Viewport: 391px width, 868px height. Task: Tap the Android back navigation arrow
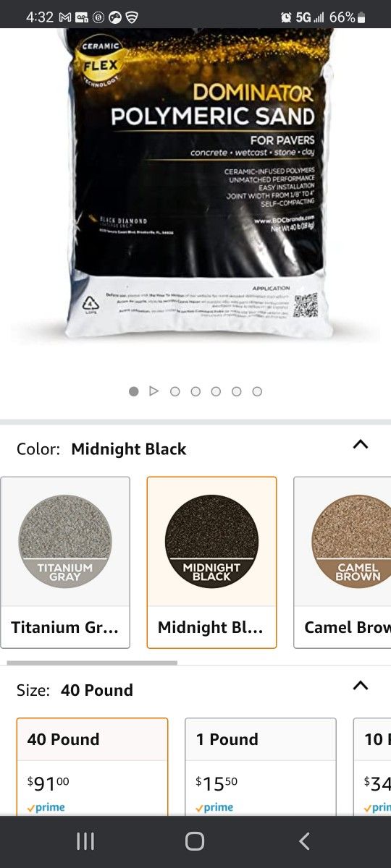coord(305,841)
